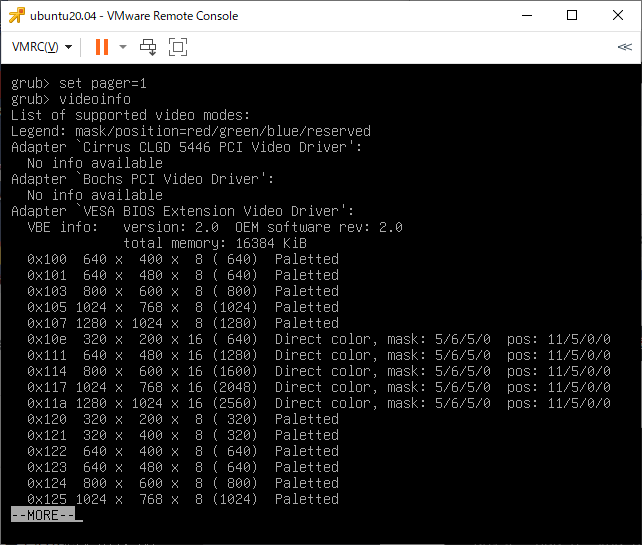Click the 0x123 640x480 mode row

coord(183,466)
